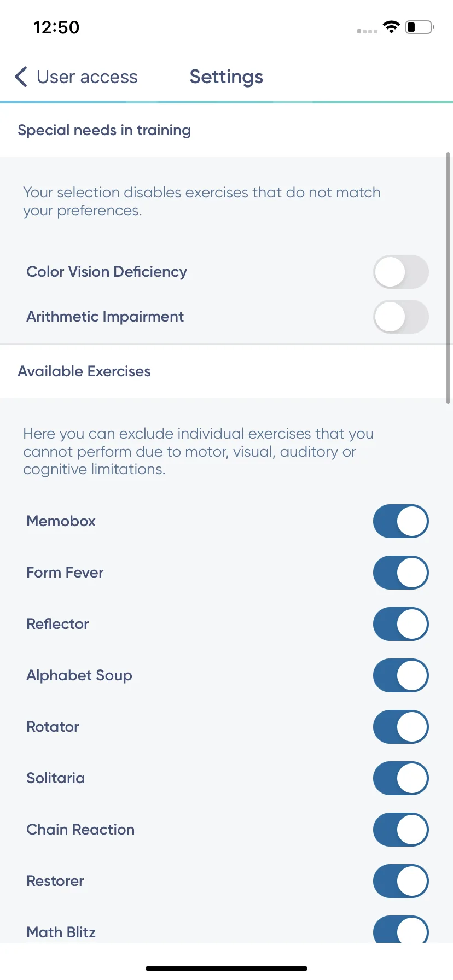Tap the home indicator bar
Screen dimensions: 453x980
(x=226, y=969)
